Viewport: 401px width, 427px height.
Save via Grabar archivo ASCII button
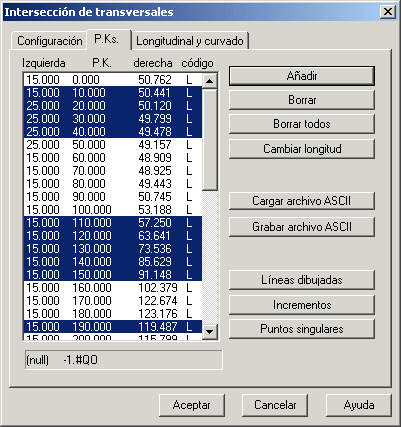[302, 227]
